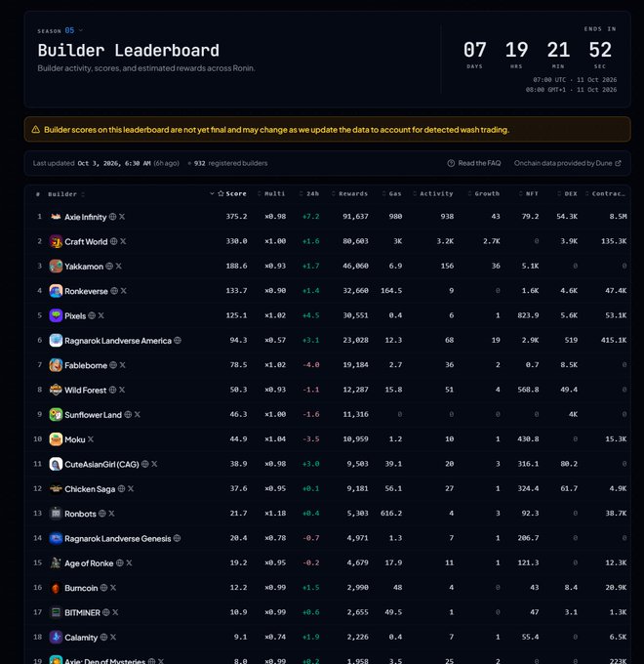The image size is (644, 664).
Task: Open Calamity X profile icon
Action: [x=113, y=637]
